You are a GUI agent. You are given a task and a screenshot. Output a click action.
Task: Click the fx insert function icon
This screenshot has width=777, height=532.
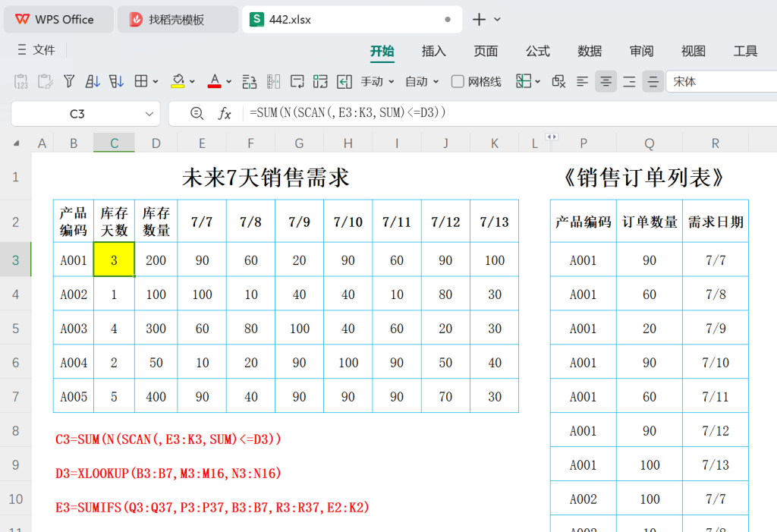click(x=225, y=114)
